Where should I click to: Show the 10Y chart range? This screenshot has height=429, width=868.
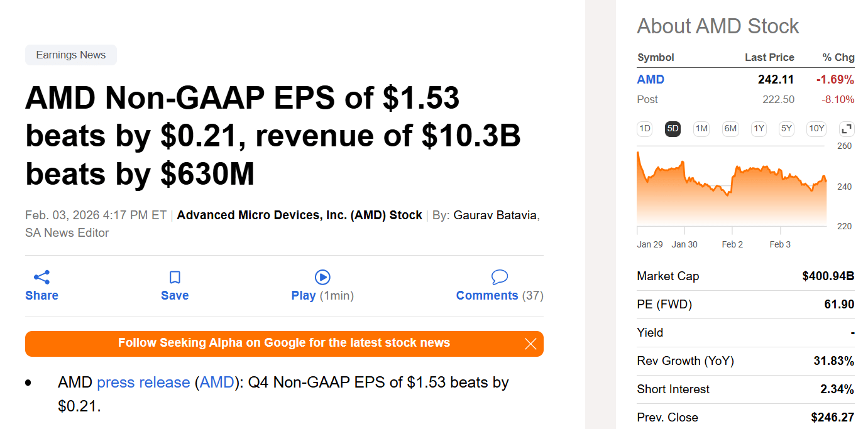816,129
